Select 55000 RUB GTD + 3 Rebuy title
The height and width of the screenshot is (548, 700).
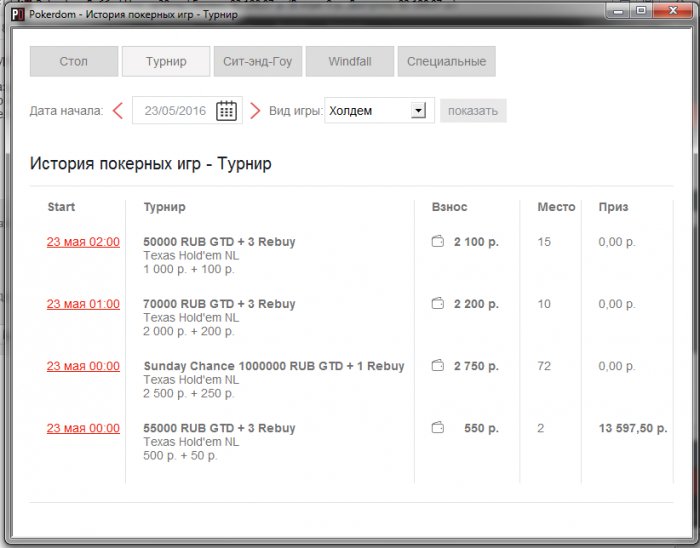tap(219, 428)
